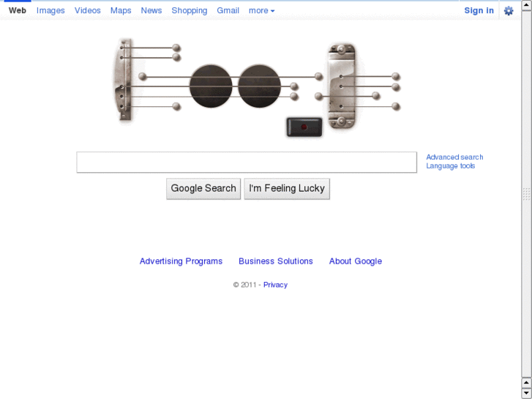The width and height of the screenshot is (532, 399).
Task: Open Advanced search link
Action: pyautogui.click(x=454, y=157)
